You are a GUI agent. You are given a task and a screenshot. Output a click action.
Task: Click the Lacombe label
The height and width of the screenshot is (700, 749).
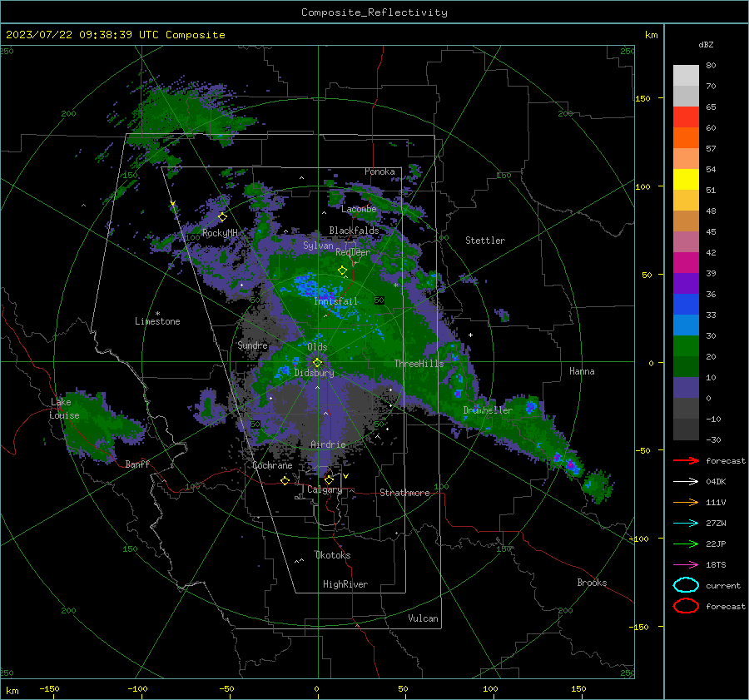[359, 209]
